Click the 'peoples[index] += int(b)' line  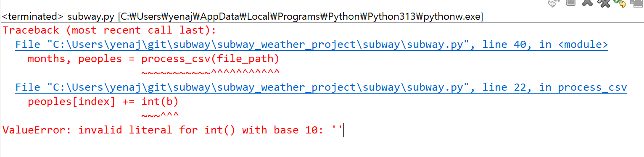point(103,102)
